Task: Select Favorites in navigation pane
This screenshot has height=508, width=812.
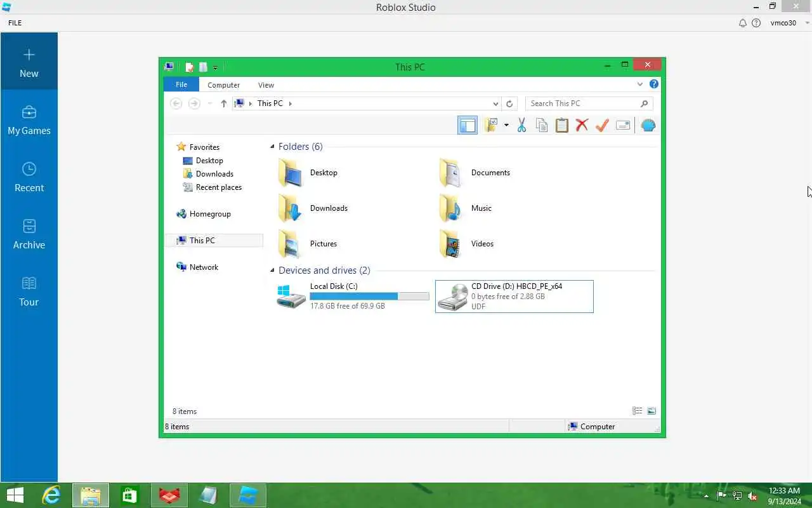Action: tap(204, 147)
